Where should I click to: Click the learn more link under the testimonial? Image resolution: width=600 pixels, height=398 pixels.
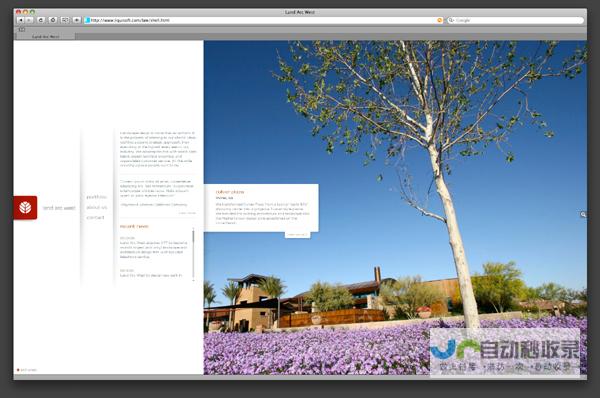click(x=187, y=213)
